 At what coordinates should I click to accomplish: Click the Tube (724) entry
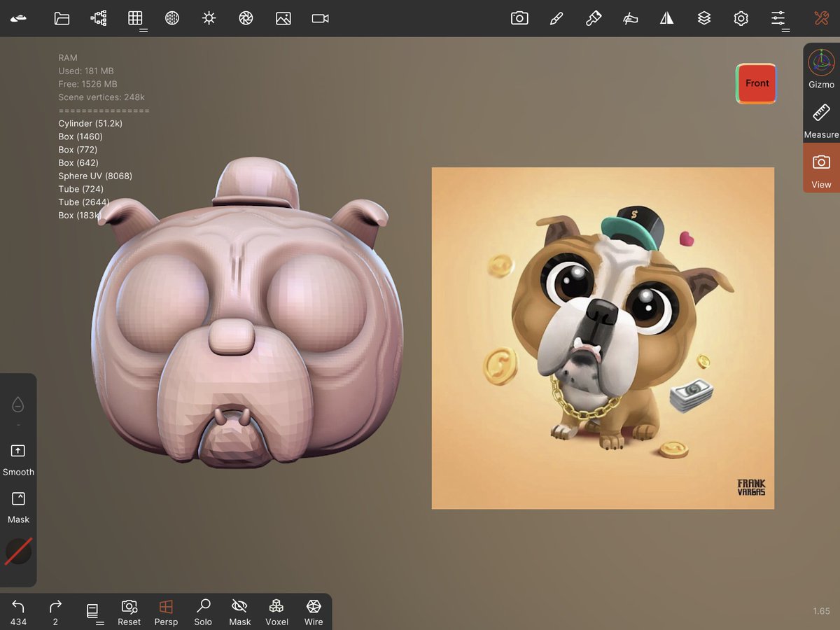pos(81,189)
